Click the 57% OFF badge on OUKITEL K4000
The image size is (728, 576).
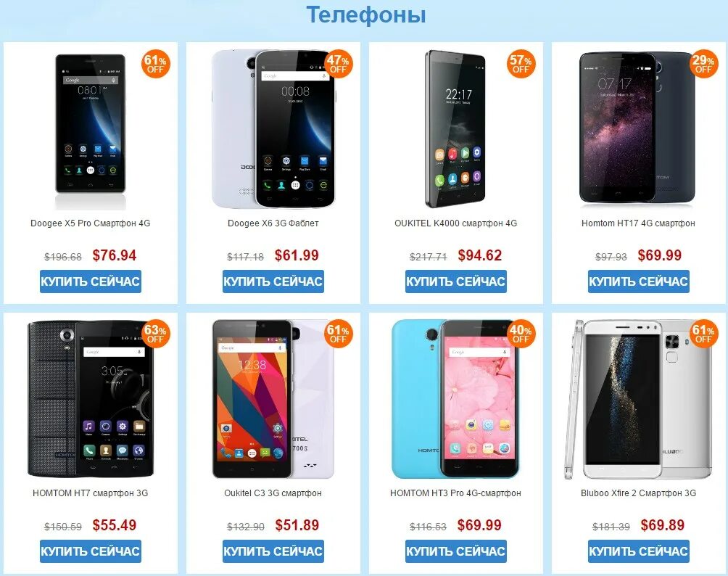point(521,64)
